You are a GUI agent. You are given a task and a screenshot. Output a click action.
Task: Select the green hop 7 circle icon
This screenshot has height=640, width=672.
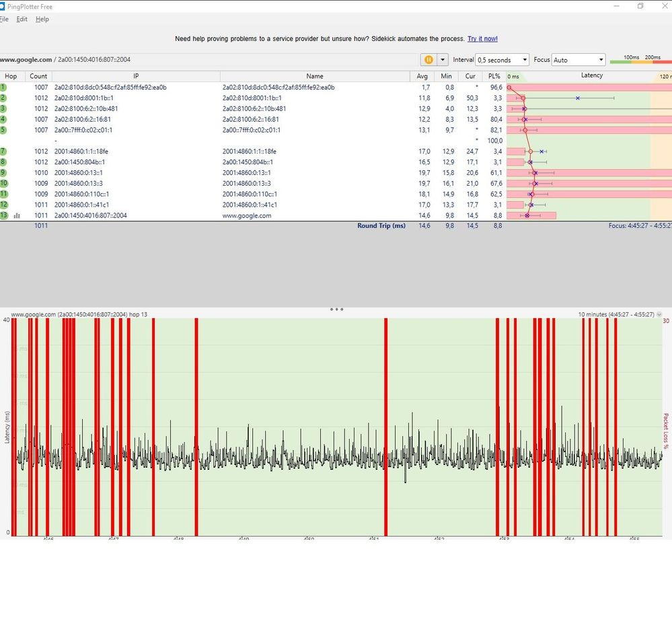(3, 151)
